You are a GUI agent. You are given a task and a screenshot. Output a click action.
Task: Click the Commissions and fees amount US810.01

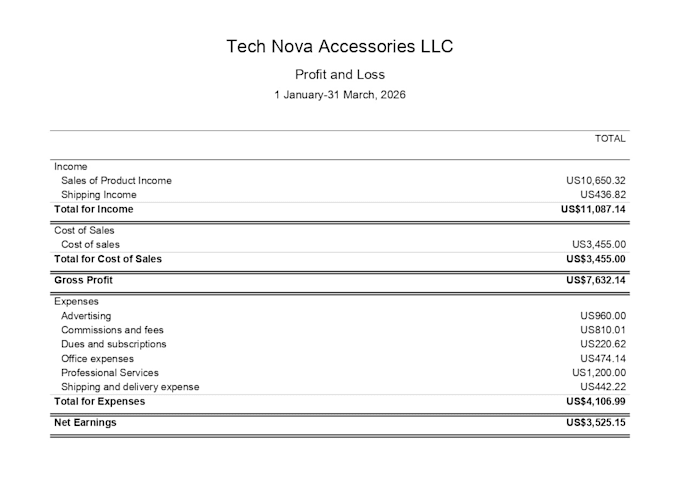603,330
